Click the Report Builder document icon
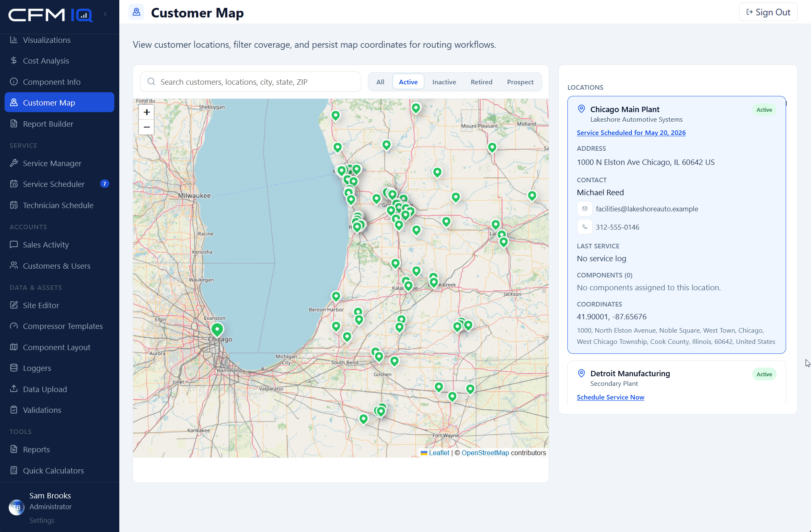This screenshot has width=811, height=532. [x=14, y=124]
